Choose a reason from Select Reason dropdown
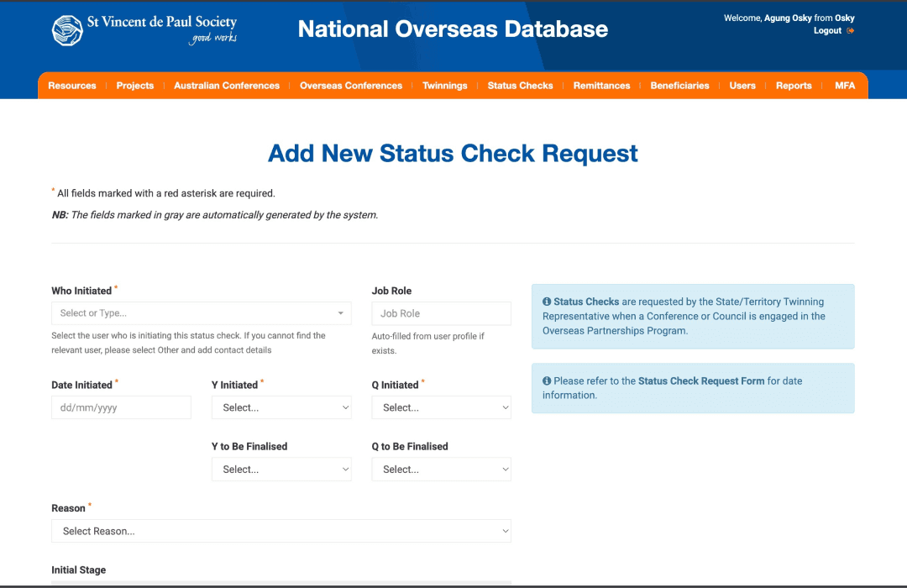 pyautogui.click(x=281, y=531)
